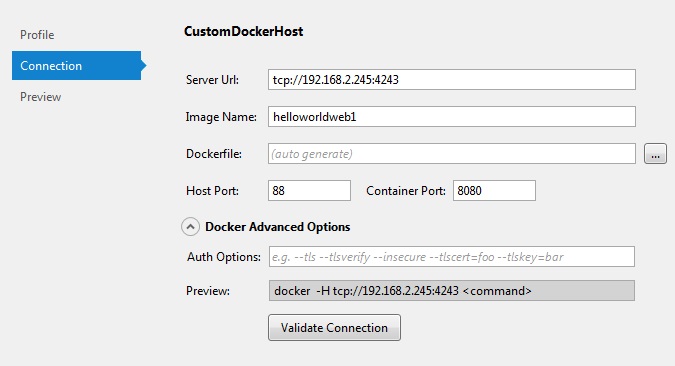Click the Preview: label beside command box
The image size is (675, 366).
pos(208,291)
